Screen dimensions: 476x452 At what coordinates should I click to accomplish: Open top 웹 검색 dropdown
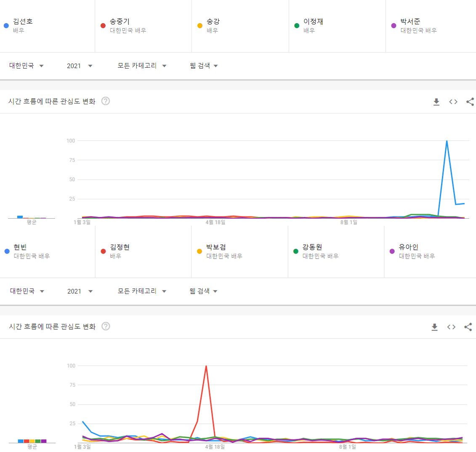click(x=204, y=66)
